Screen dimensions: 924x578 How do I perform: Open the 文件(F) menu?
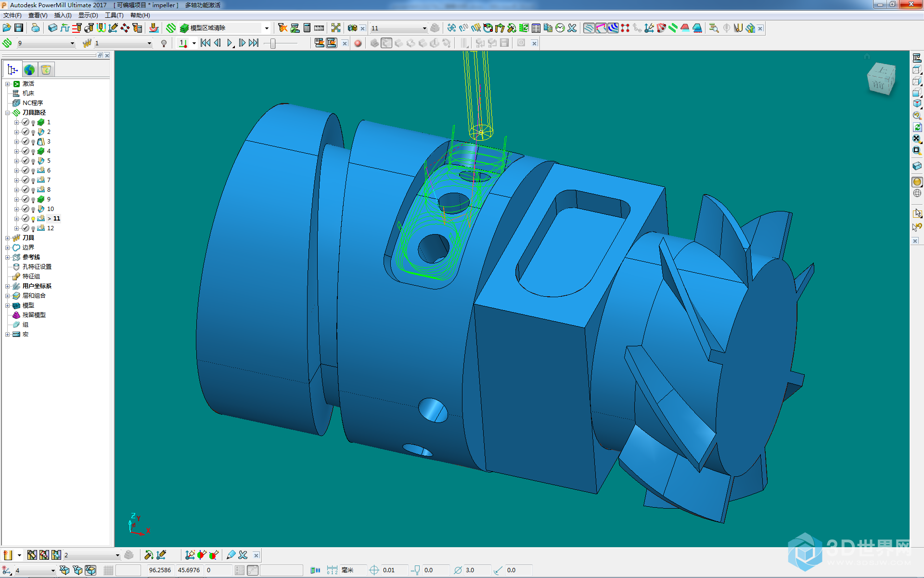(x=13, y=15)
